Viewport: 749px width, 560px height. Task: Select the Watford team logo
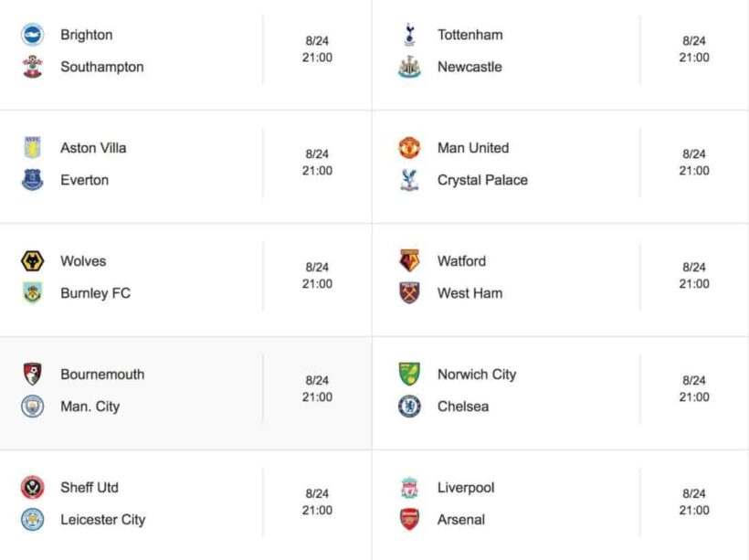point(408,261)
